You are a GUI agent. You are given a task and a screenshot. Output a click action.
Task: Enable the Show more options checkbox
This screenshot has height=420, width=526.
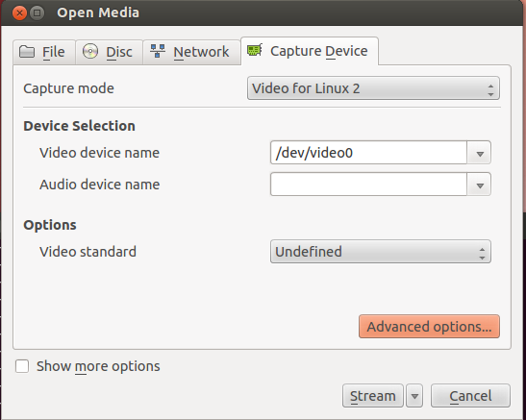coord(22,366)
